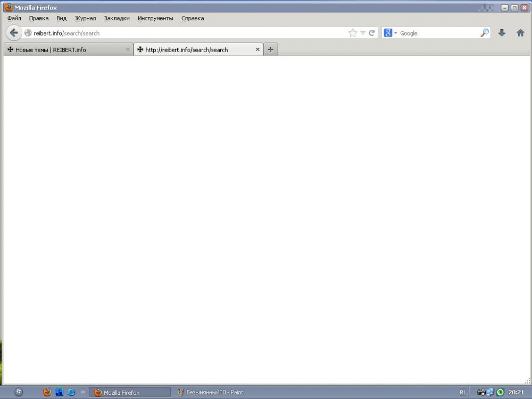532x399 pixels.
Task: Click the RL language indicator in tray
Action: point(463,392)
